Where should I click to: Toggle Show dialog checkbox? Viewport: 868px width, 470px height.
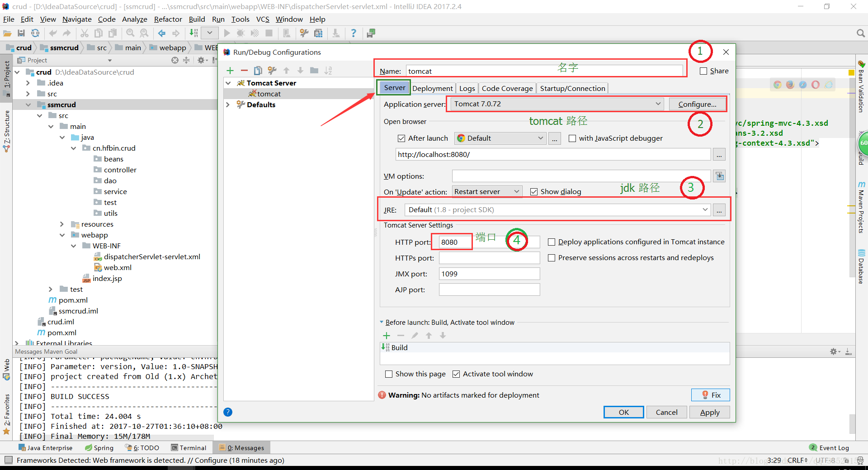534,192
